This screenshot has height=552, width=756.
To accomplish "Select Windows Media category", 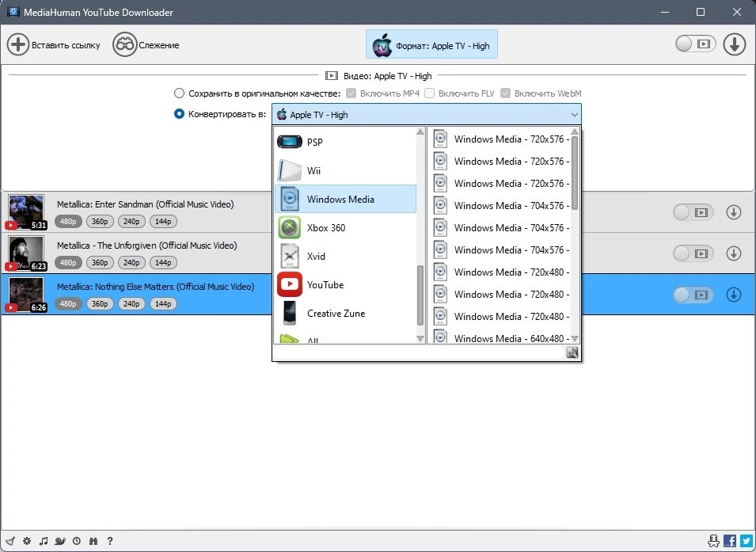I will point(345,199).
